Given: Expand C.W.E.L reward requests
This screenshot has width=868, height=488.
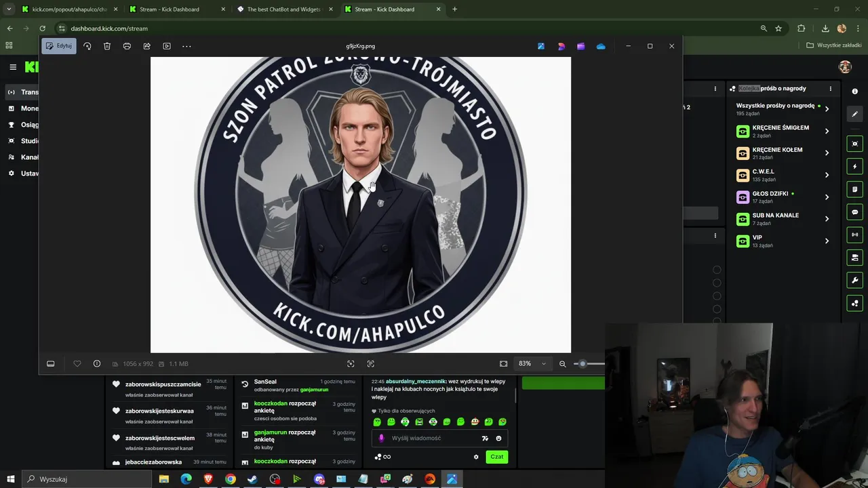Looking at the screenshot, I should [827, 175].
